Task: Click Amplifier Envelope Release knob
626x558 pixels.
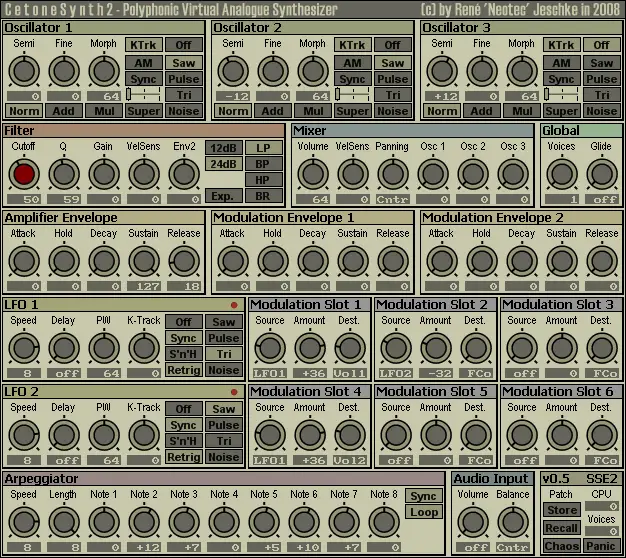Action: (x=184, y=261)
